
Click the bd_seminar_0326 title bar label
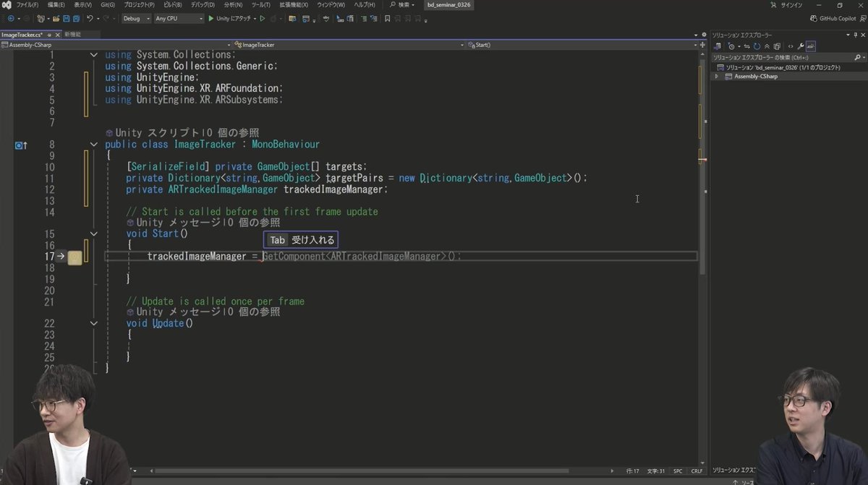[449, 5]
